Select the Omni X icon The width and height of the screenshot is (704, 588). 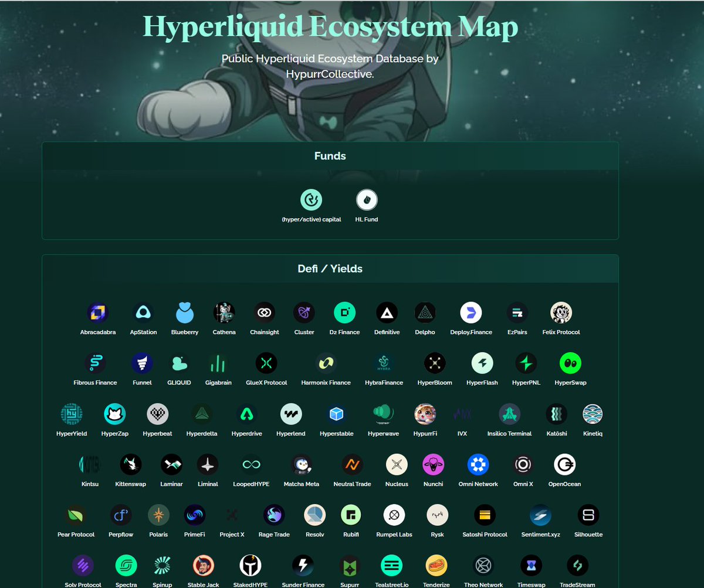(x=523, y=465)
